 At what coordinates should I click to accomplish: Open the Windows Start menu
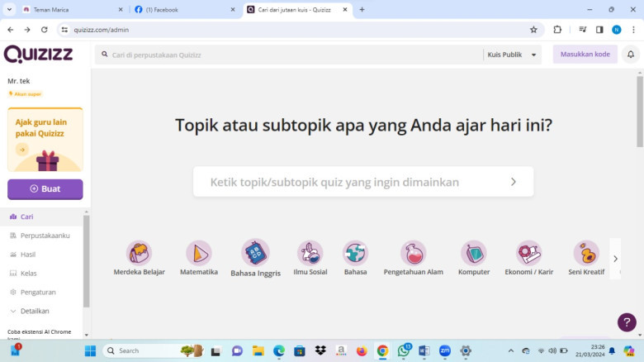coord(90,350)
